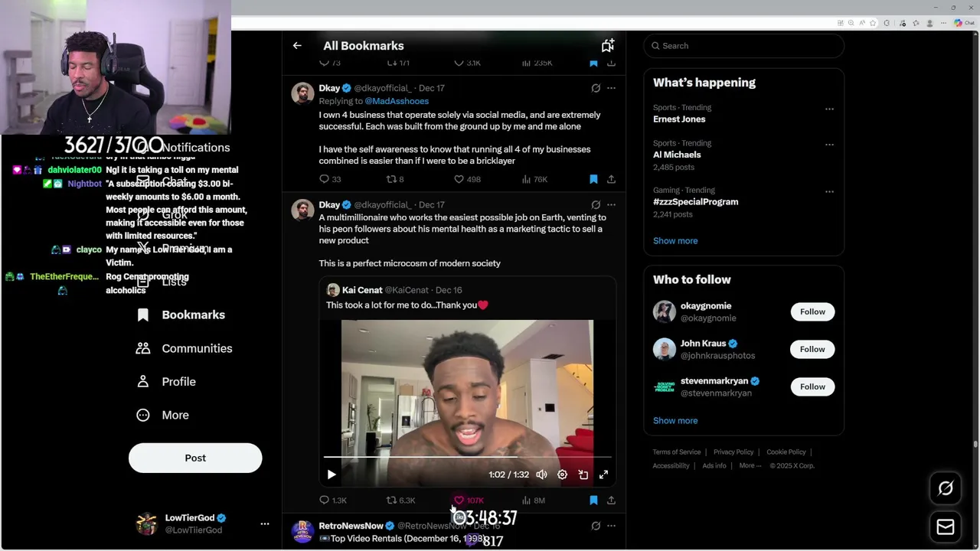Image resolution: width=980 pixels, height=551 pixels.
Task: Open more options on Dkay's reply tweet
Action: [611, 88]
